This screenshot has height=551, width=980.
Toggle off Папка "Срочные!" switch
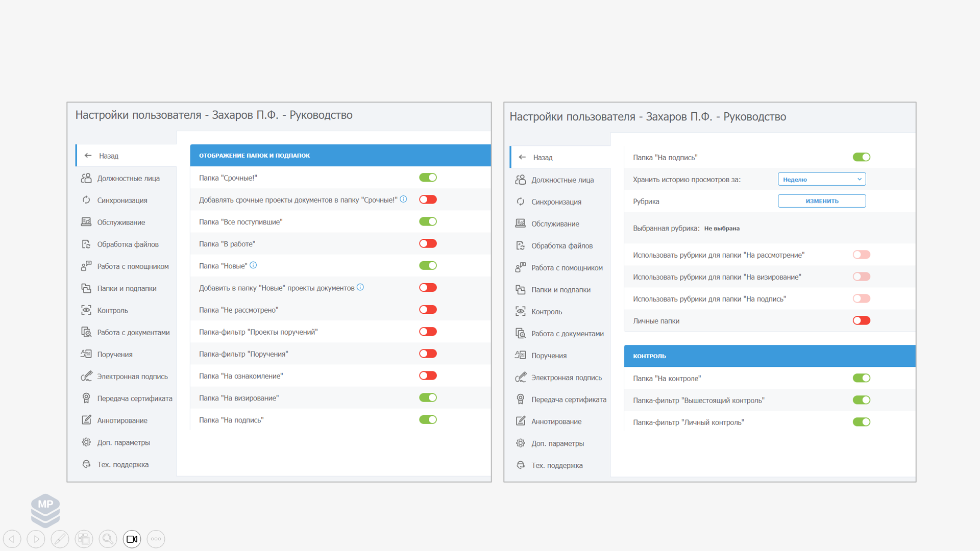[428, 178]
